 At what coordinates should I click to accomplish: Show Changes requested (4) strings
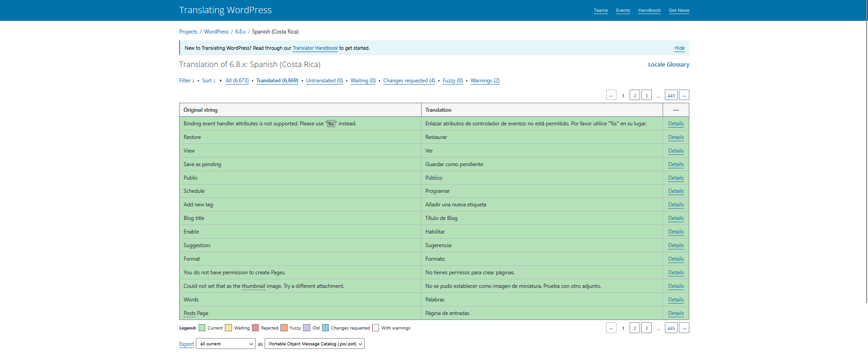coord(409,81)
